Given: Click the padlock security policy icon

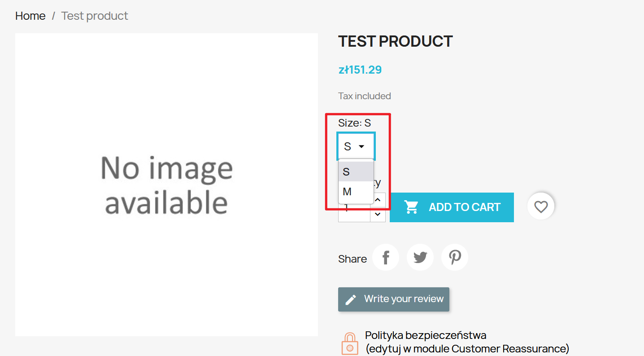Looking at the screenshot, I should [350, 344].
